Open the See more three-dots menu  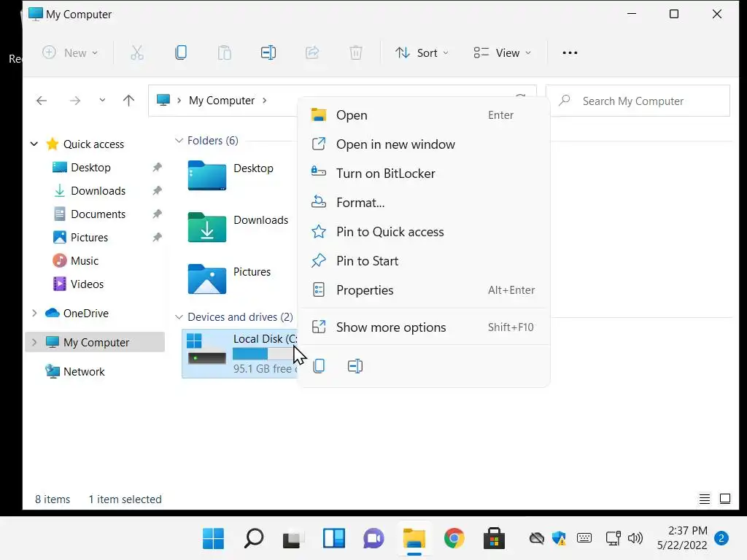570,52
